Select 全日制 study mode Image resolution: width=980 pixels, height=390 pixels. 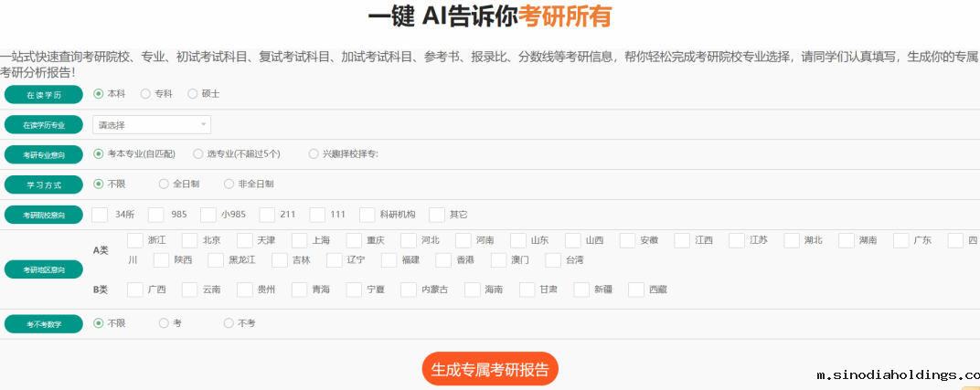165,184
